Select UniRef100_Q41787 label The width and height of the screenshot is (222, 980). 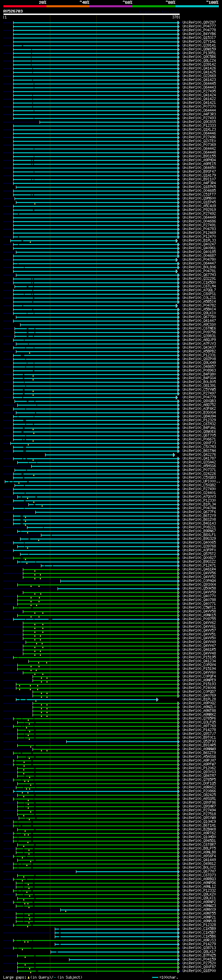point(199,459)
